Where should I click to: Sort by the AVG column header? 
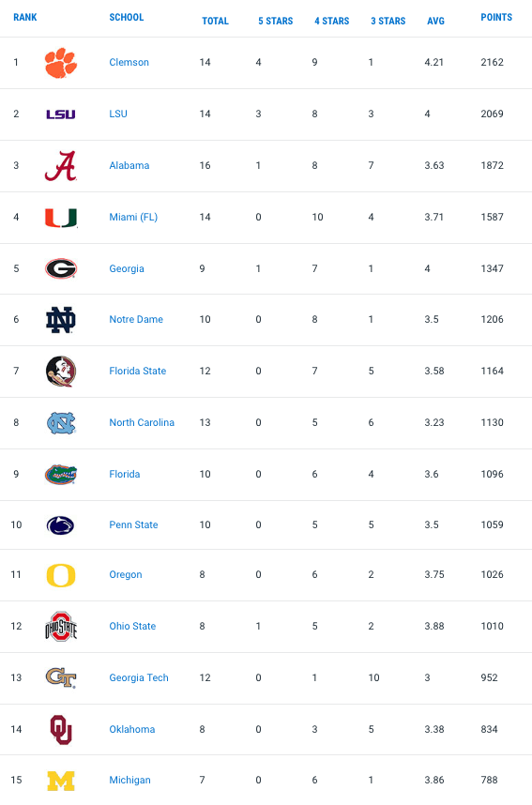click(x=435, y=21)
